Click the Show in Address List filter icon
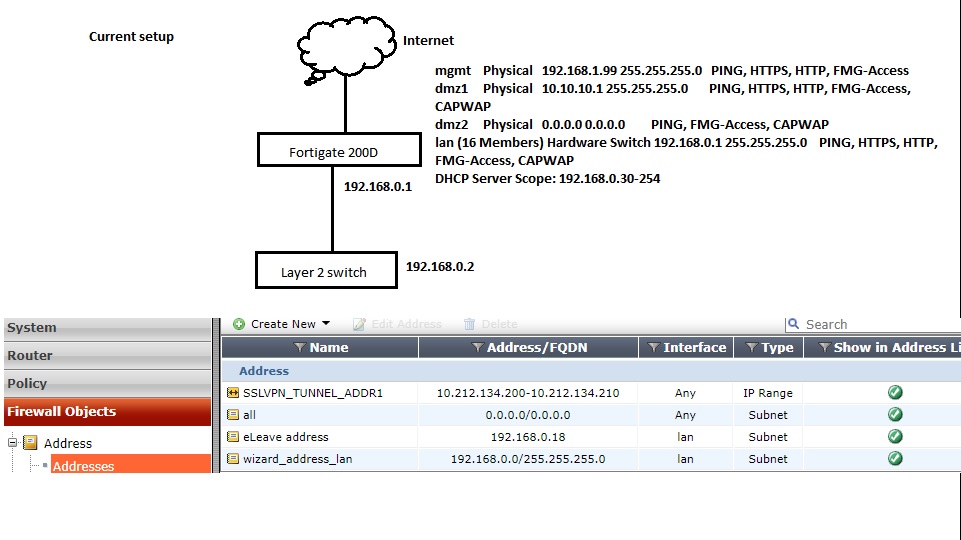Image resolution: width=961 pixels, height=540 pixels. point(824,348)
